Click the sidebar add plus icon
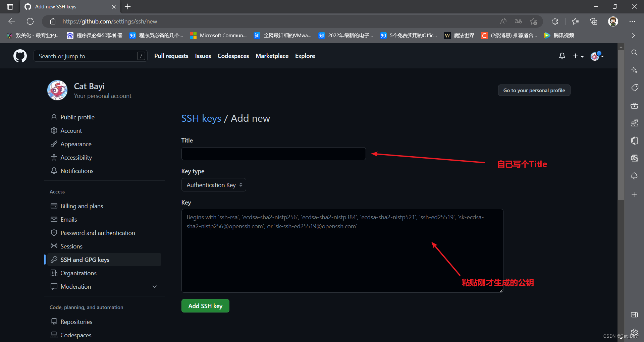 (634, 195)
